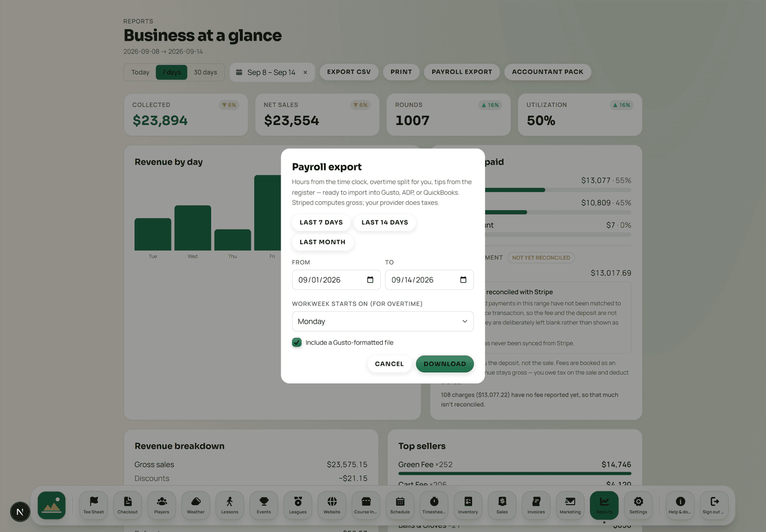This screenshot has width=766, height=532.
Task: Open Website globe icon
Action: (332, 505)
